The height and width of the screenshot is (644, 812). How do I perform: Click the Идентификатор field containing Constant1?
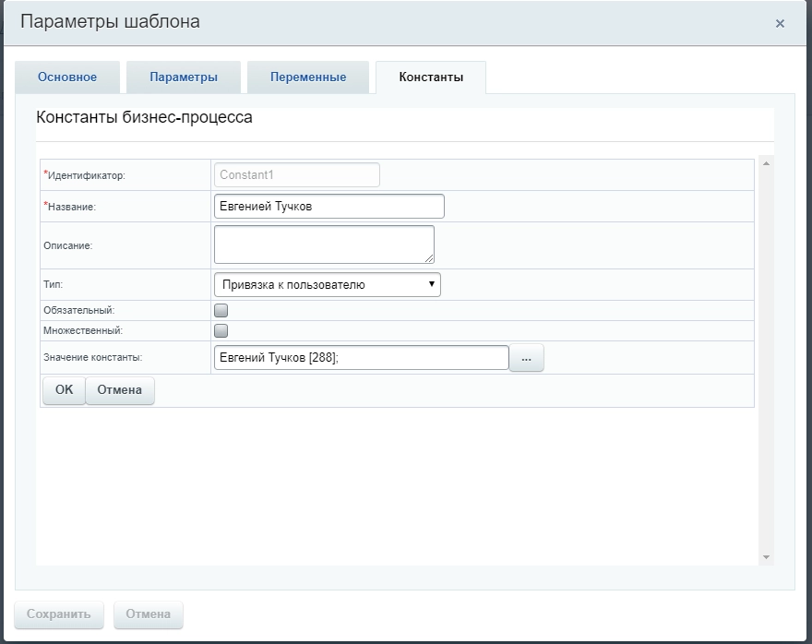pos(296,175)
